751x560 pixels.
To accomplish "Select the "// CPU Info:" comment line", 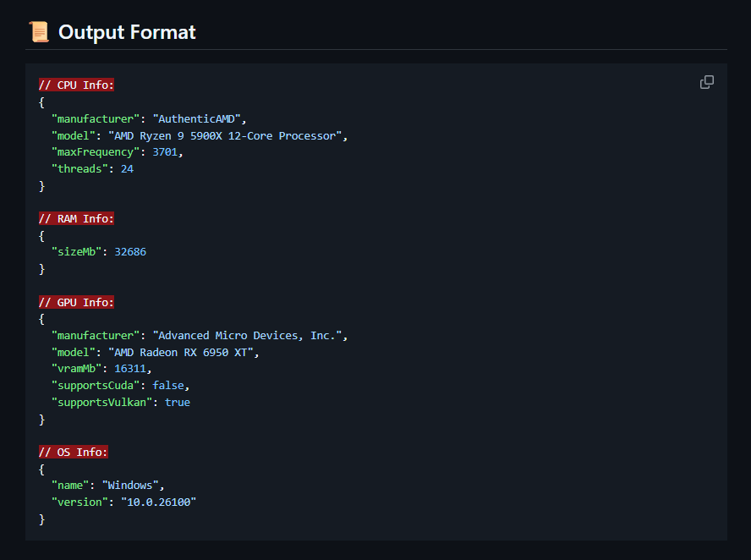I will 76,85.
